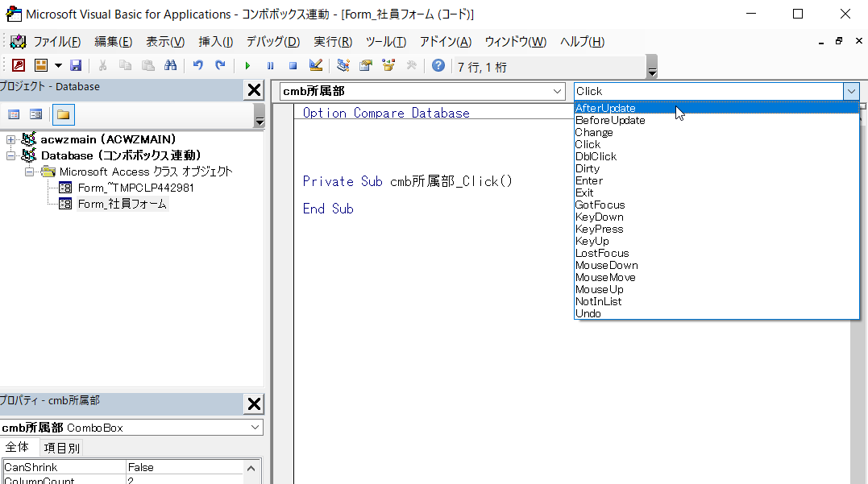The image size is (868, 484).
Task: Click the Paste clipboard icon
Action: 147,66
